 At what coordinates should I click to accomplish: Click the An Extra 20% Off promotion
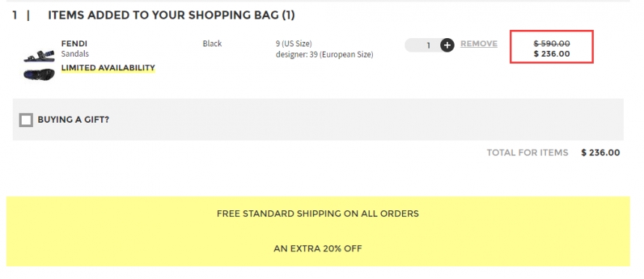[x=318, y=248]
